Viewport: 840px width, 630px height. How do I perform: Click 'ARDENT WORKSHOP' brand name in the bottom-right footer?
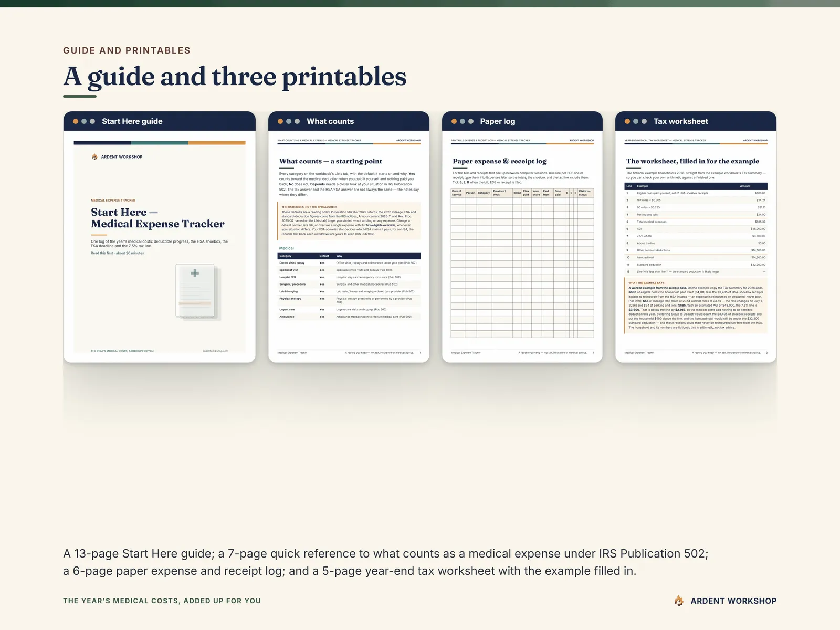coord(733,601)
